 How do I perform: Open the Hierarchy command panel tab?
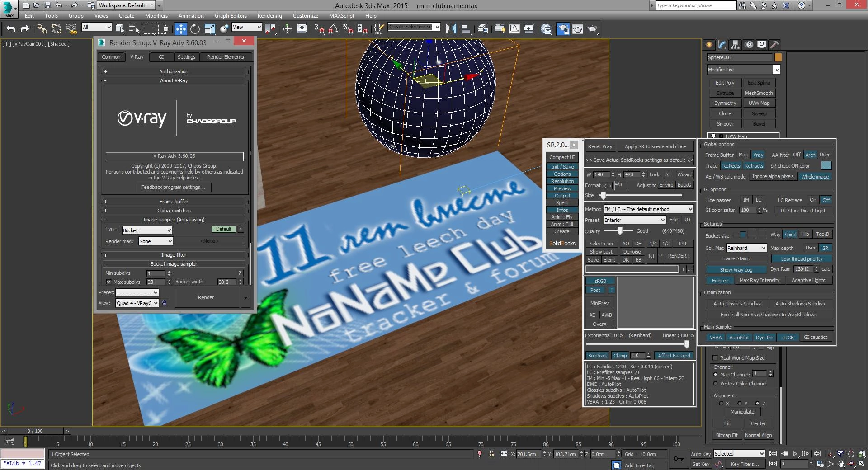[735, 44]
